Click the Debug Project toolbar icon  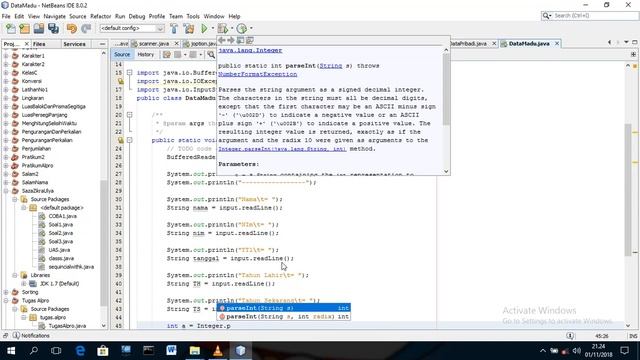coord(222,29)
